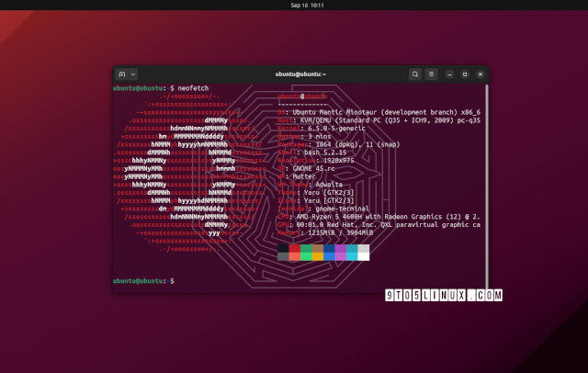Click the terminal title ubuntu@ubuntu:~
This screenshot has height=373, width=588.
click(300, 73)
